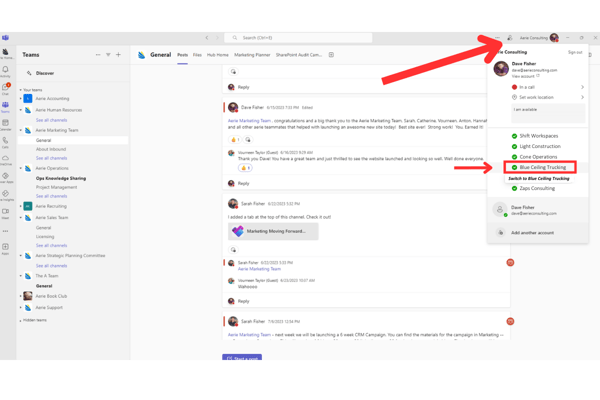Screen dimensions: 600x400
Task: Open the Meet icon in rail
Action: 5,213
